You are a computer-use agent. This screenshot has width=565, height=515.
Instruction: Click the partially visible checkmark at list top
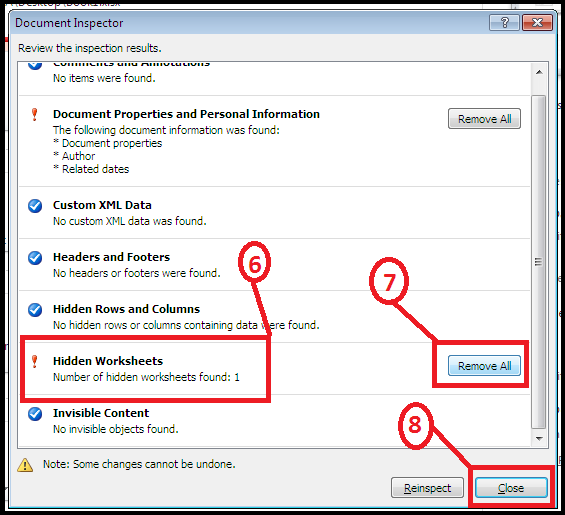click(35, 65)
